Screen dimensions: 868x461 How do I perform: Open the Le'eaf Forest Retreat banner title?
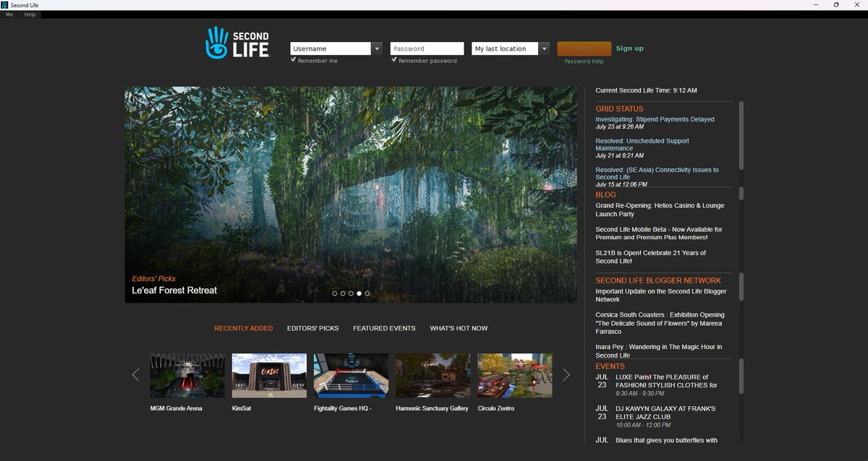point(174,290)
